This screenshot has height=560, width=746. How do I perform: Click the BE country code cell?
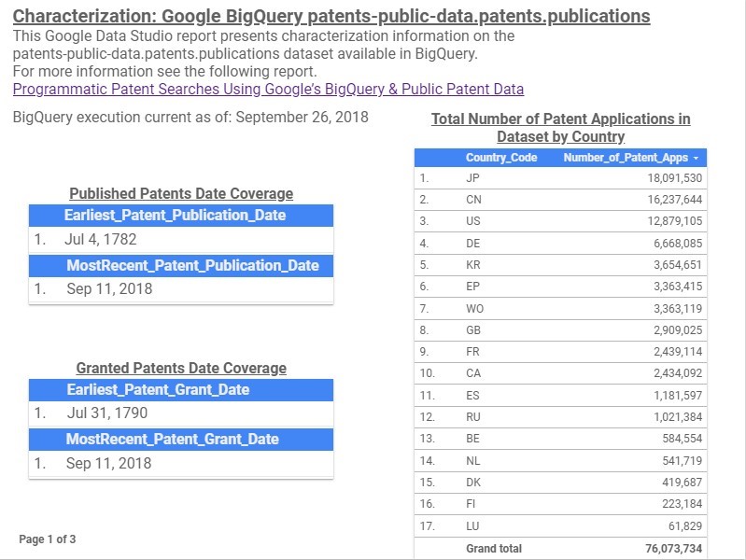(x=473, y=438)
